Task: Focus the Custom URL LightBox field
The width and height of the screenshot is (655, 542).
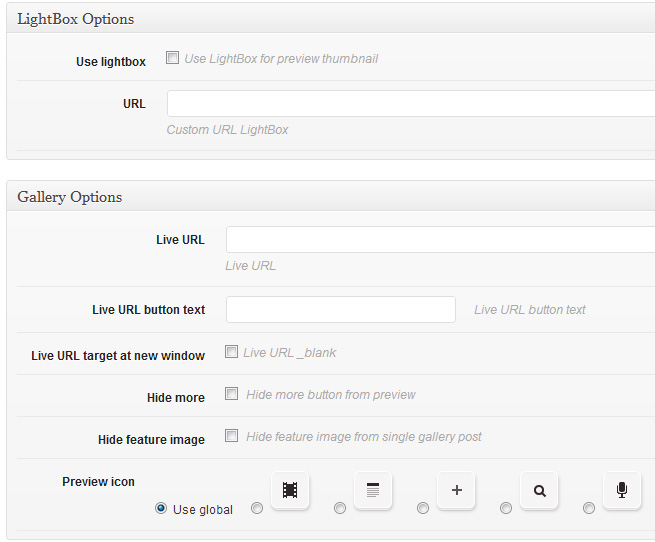Action: (411, 103)
